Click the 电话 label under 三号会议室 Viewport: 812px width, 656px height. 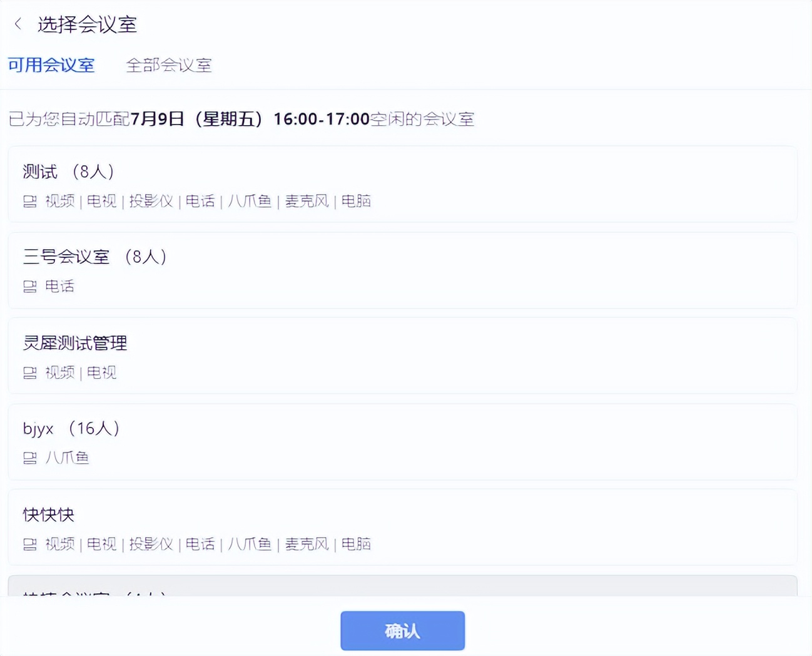coord(59,287)
